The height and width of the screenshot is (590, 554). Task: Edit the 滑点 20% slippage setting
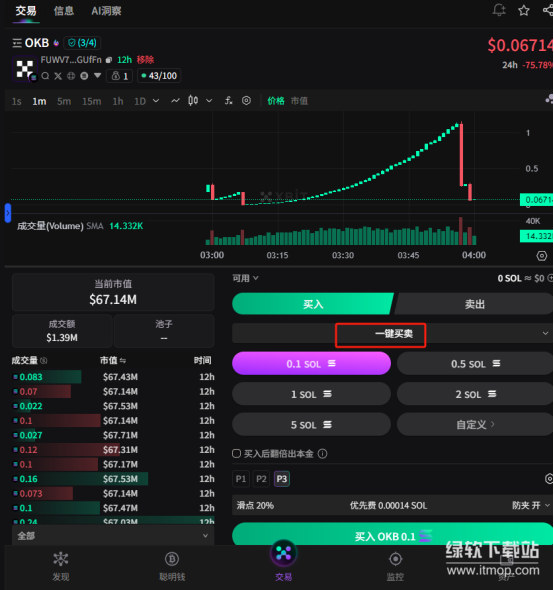[255, 505]
